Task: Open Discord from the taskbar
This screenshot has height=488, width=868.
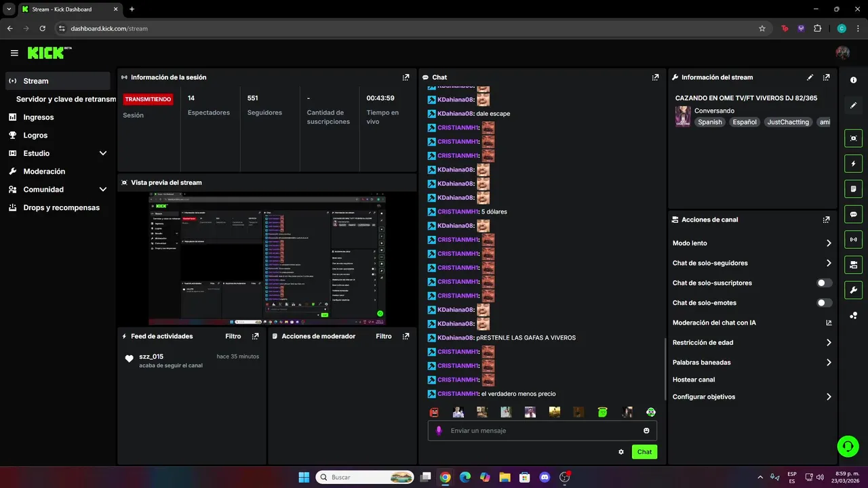Action: coord(545,477)
